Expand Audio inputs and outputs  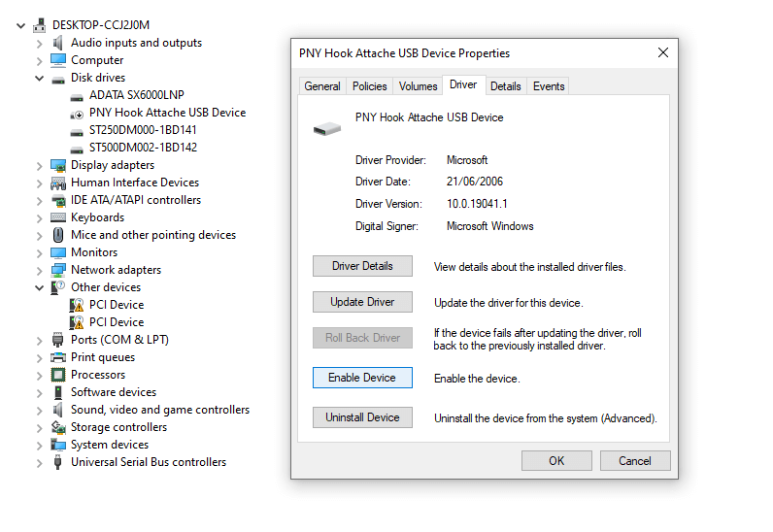(40, 44)
